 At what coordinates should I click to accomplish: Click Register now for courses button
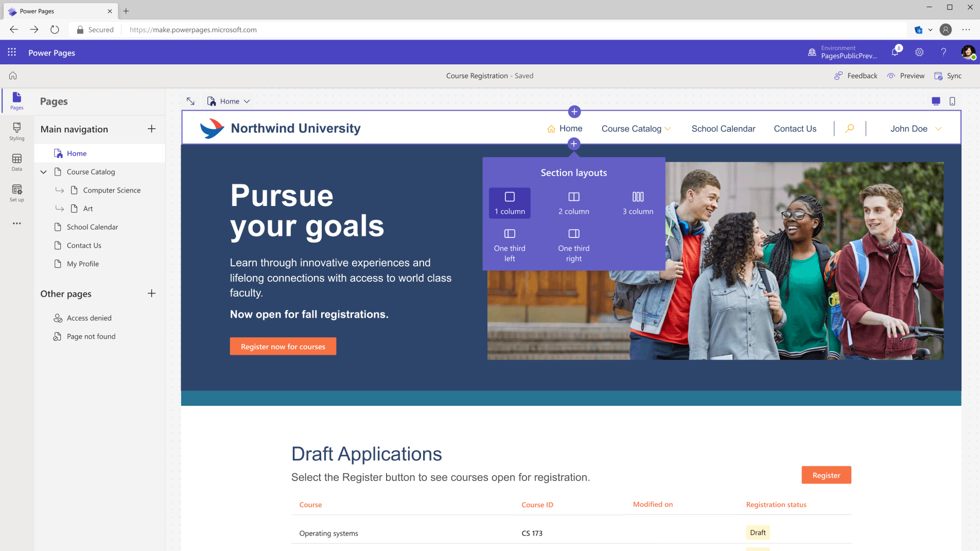(283, 347)
